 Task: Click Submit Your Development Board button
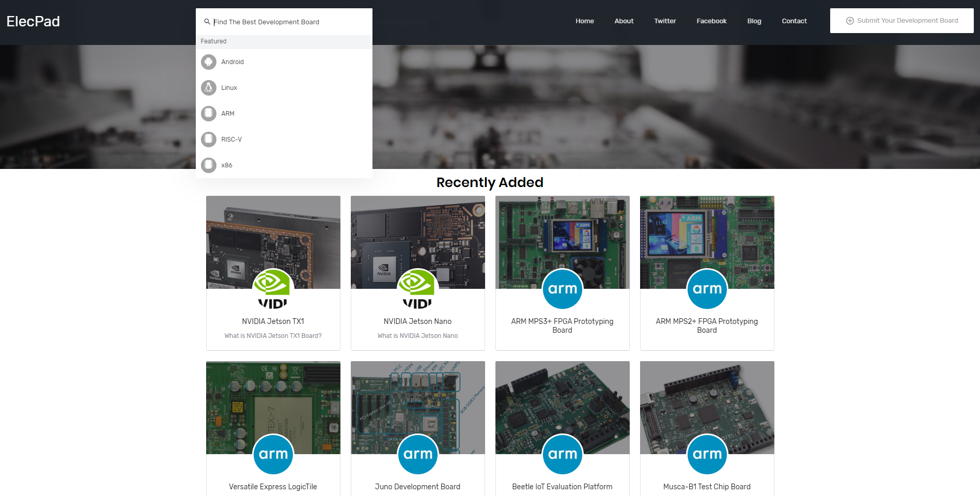[902, 21]
